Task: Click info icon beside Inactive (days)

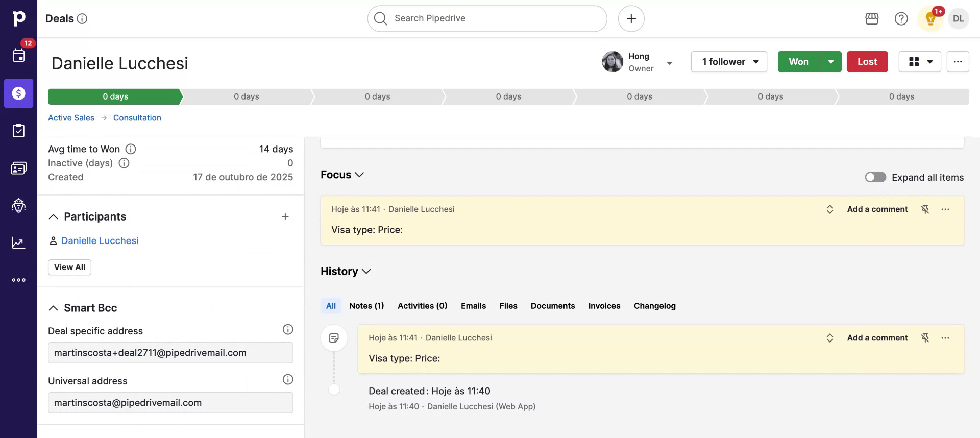Action: point(124,163)
